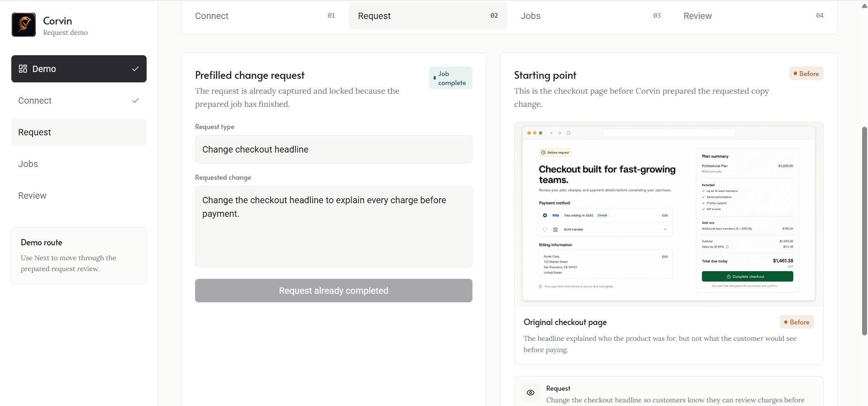Click the Before badge beside Original checkout page
The image size is (868, 406).
coord(796,322)
